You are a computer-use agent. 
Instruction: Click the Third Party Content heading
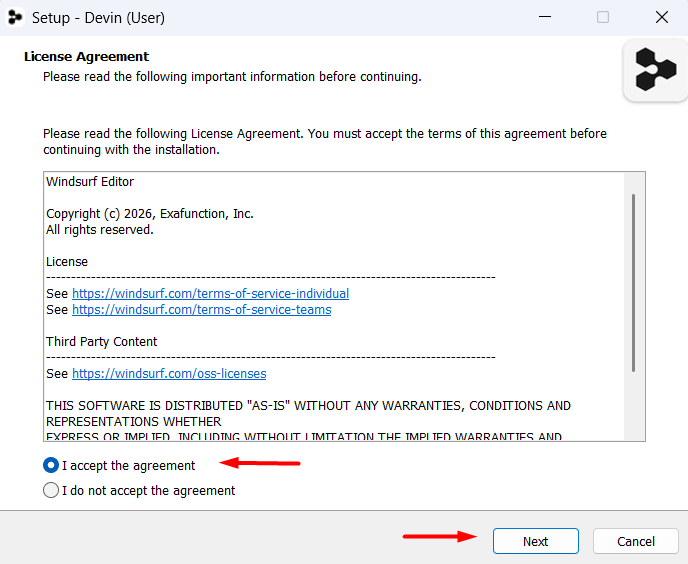click(x=101, y=341)
